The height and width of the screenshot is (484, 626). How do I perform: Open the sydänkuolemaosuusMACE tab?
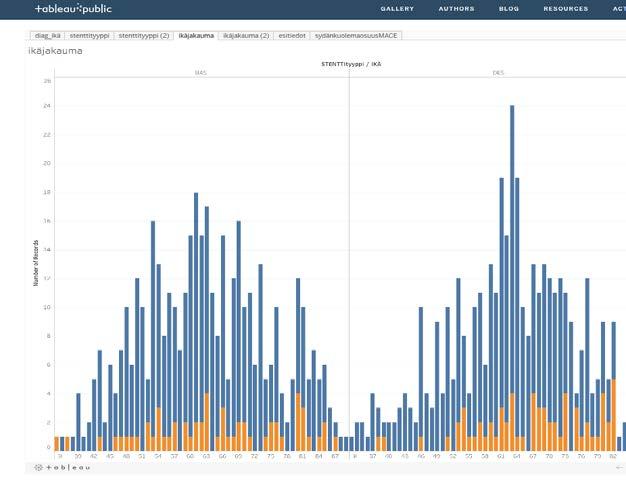pos(356,36)
